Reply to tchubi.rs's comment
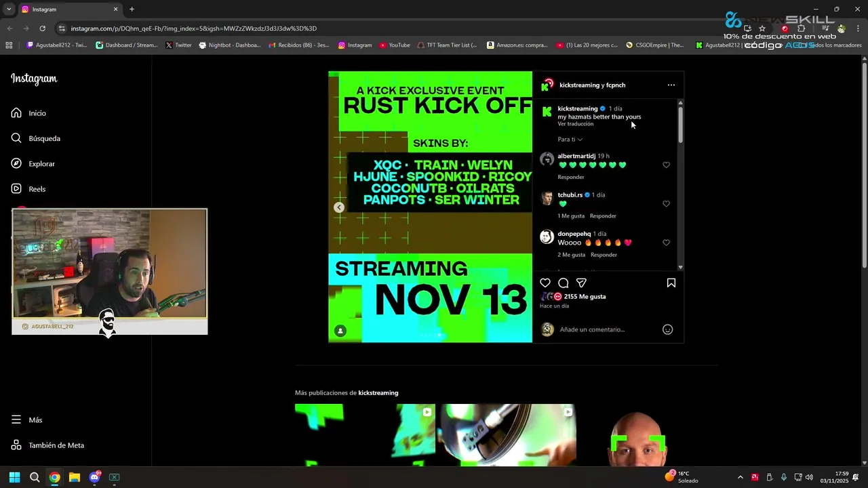Viewport: 868px width, 488px height. click(603, 216)
